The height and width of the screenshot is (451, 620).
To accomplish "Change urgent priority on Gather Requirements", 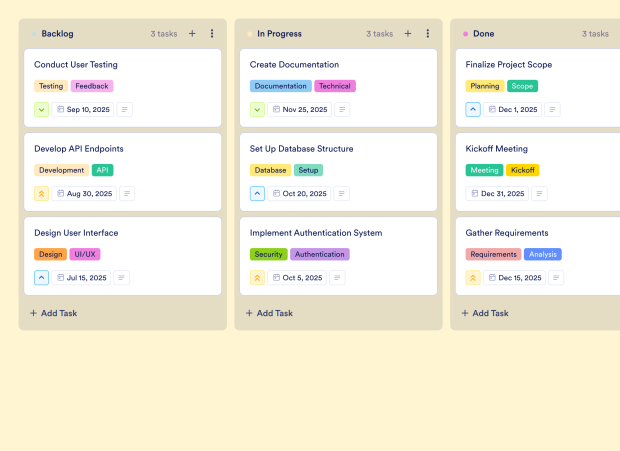I will pyautogui.click(x=473, y=278).
